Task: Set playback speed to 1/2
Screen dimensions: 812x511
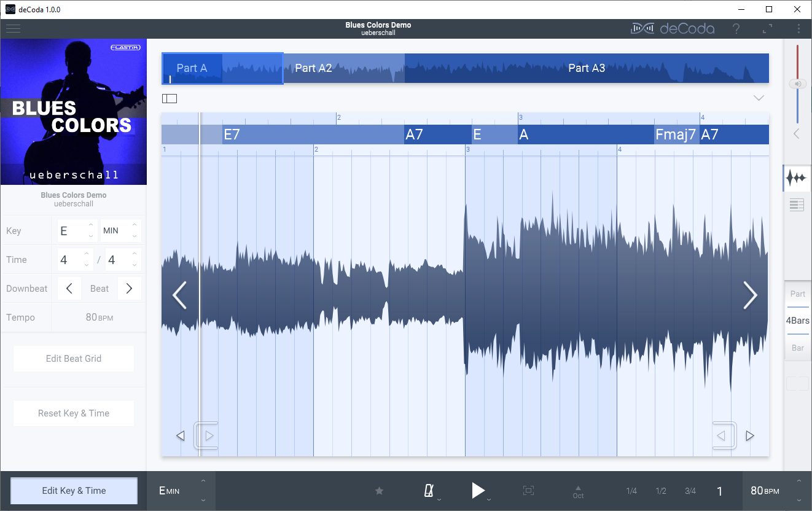Action: (x=661, y=491)
